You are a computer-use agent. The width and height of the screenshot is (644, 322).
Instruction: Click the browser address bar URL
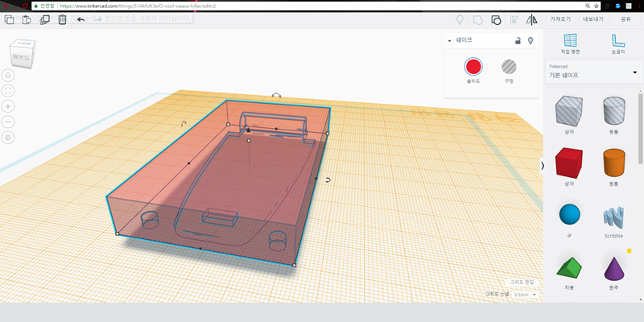[138, 6]
